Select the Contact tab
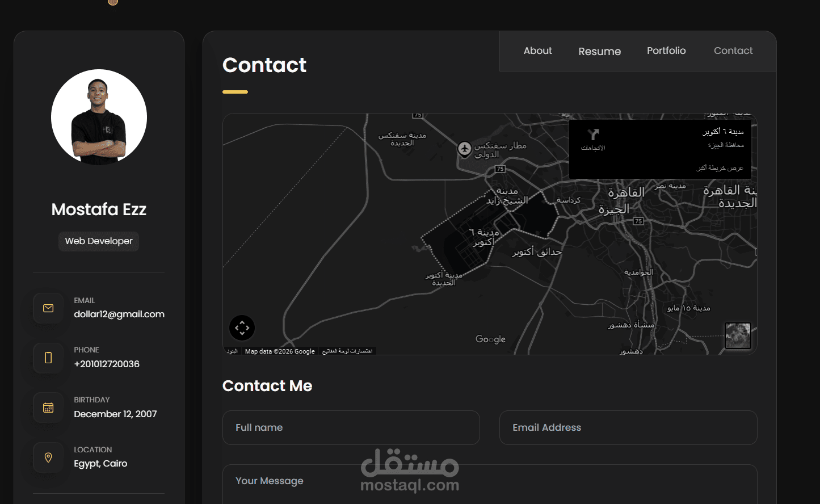 tap(733, 51)
